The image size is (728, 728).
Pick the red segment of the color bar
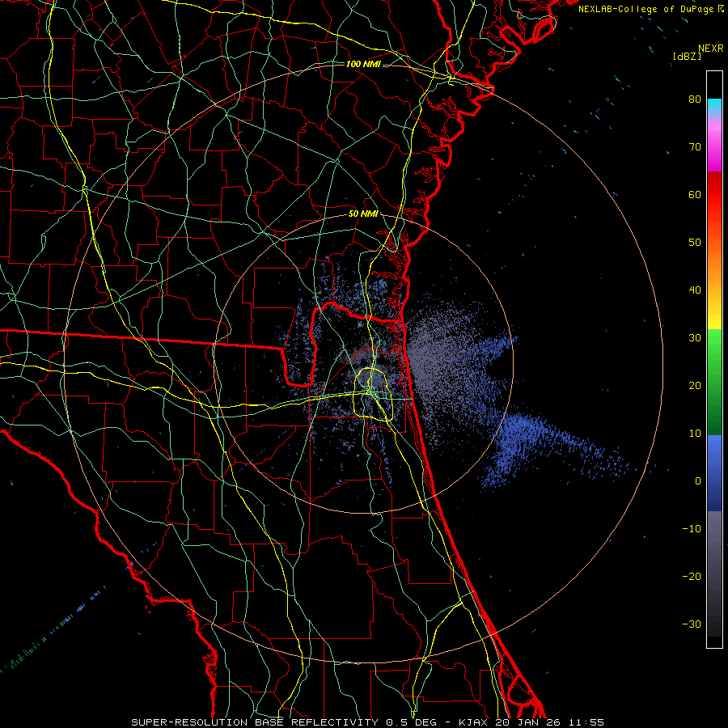coord(714,195)
